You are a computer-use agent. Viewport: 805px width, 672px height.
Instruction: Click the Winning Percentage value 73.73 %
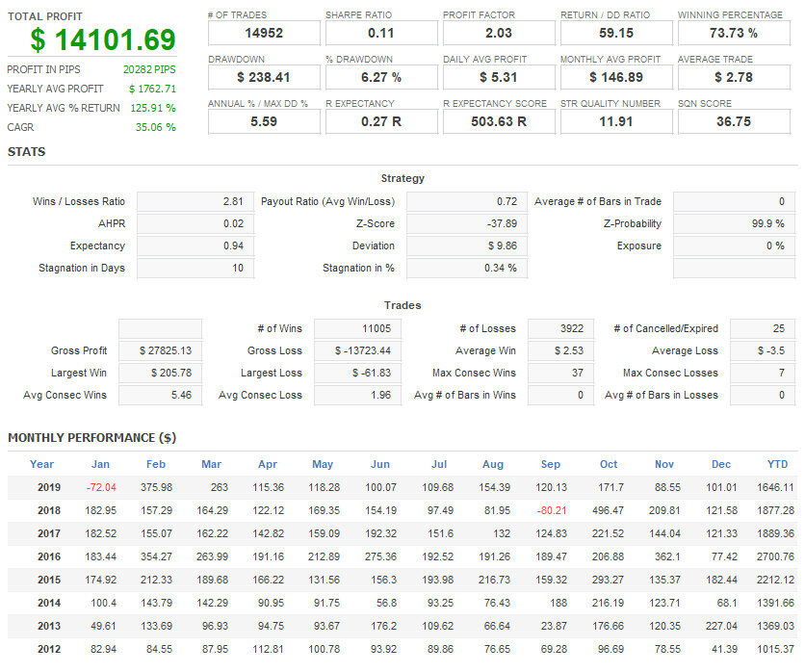click(x=734, y=34)
